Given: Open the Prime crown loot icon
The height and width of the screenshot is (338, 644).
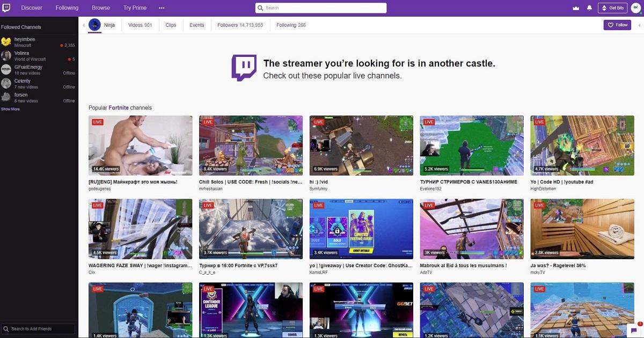Looking at the screenshot, I should tap(576, 8).
